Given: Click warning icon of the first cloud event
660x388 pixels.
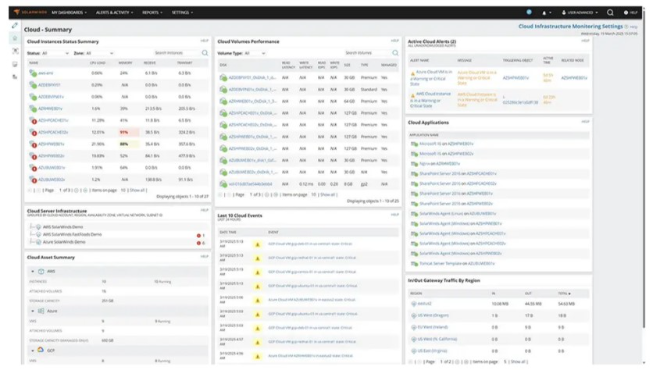Looking at the screenshot, I should point(258,244).
